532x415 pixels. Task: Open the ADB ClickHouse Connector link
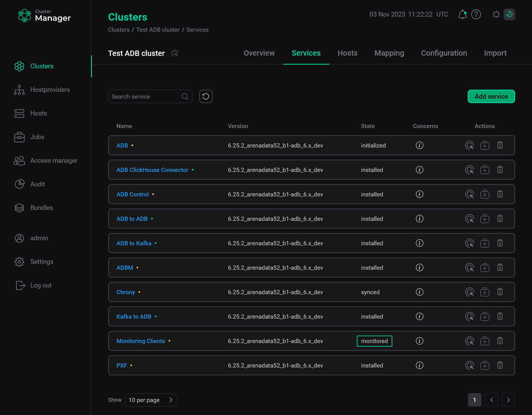pyautogui.click(x=152, y=170)
